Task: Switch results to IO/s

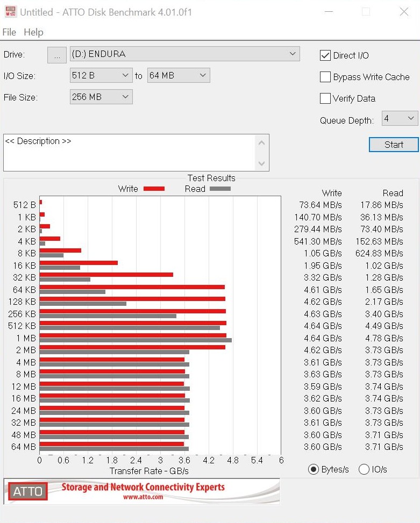Action: point(364,469)
